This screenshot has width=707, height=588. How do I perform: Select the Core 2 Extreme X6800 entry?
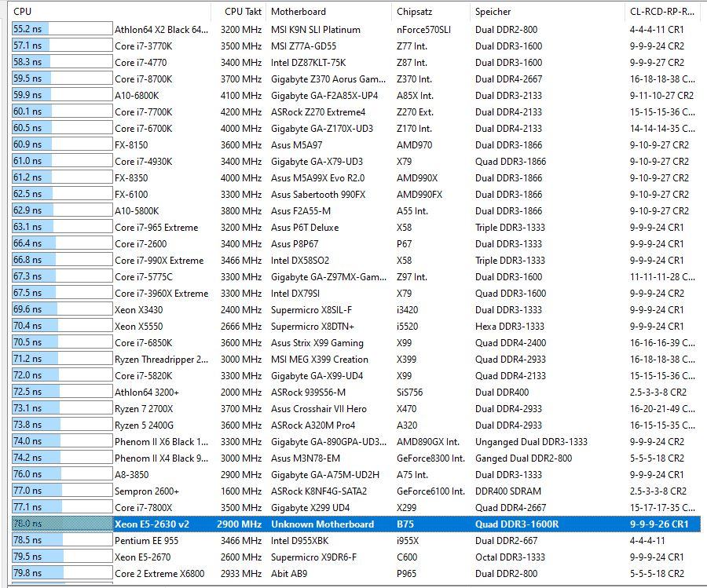click(159, 574)
